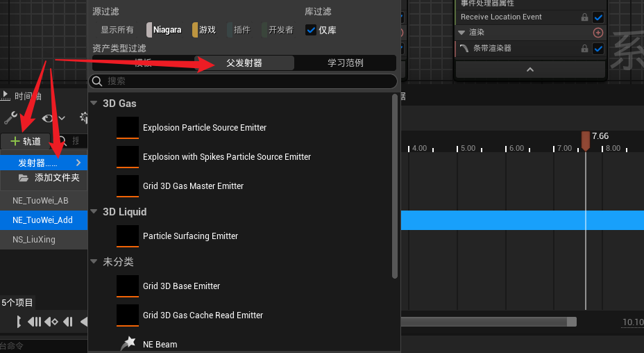
Task: Click the 条带渲染器 ribbon icon
Action: [464, 48]
